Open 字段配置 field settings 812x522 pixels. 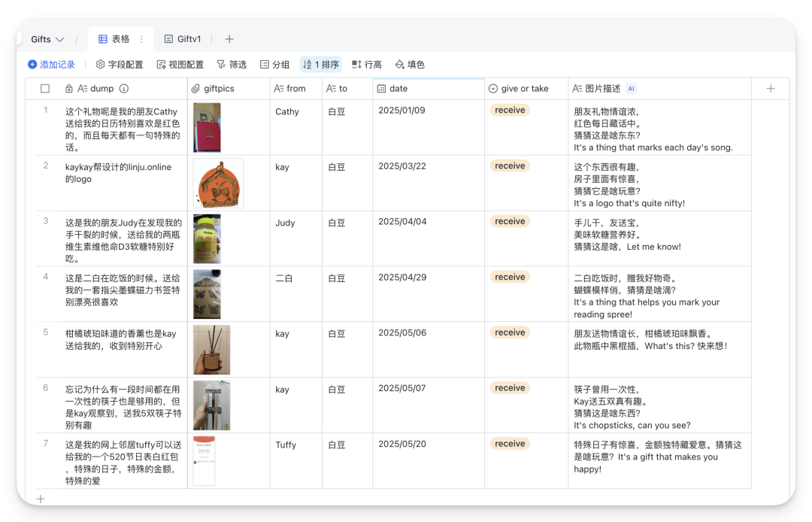[120, 65]
